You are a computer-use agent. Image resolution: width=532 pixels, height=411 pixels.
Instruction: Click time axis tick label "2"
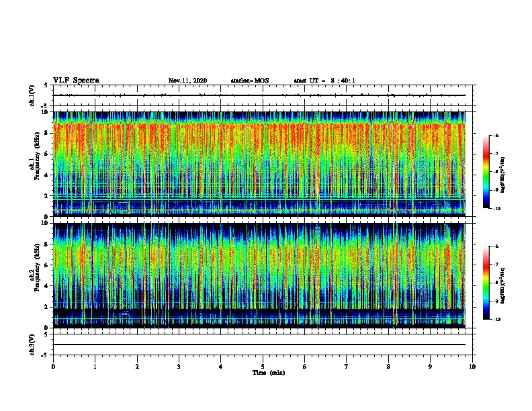point(137,367)
